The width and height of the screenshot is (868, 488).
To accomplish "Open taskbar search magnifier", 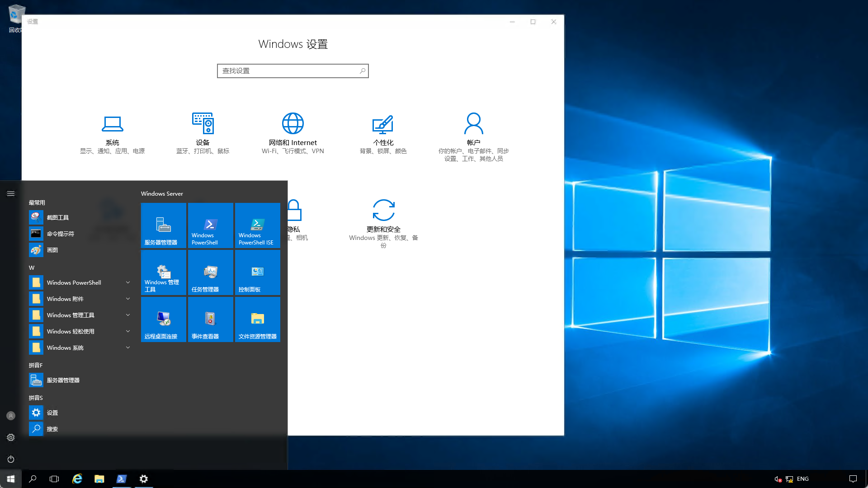I will pos(33,479).
